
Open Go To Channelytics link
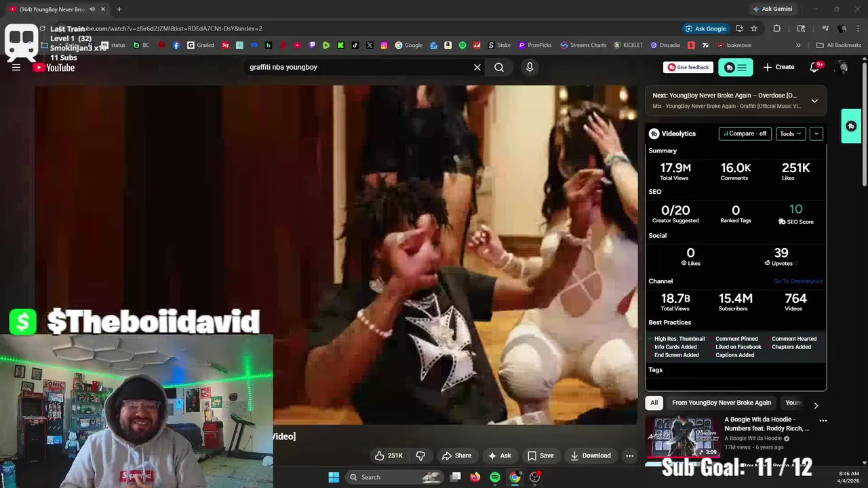(798, 281)
